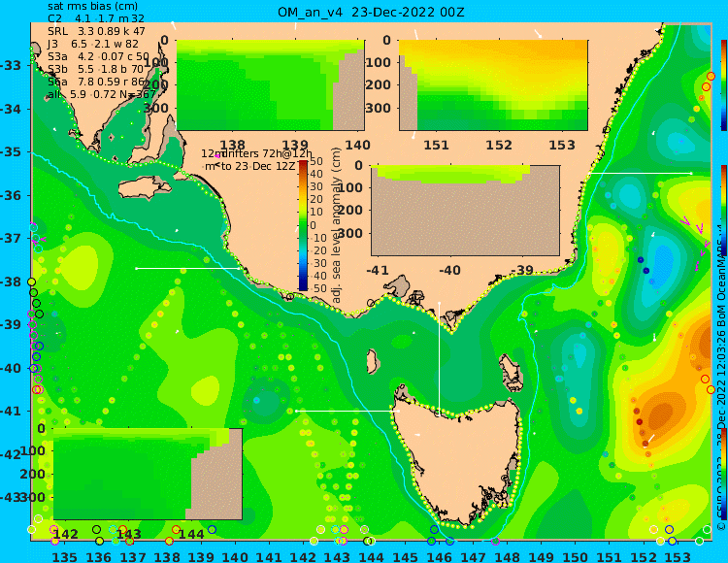Screen dimensions: 728x563
Task: Click the white transect line west of Tasmania
Action: [x=347, y=411]
